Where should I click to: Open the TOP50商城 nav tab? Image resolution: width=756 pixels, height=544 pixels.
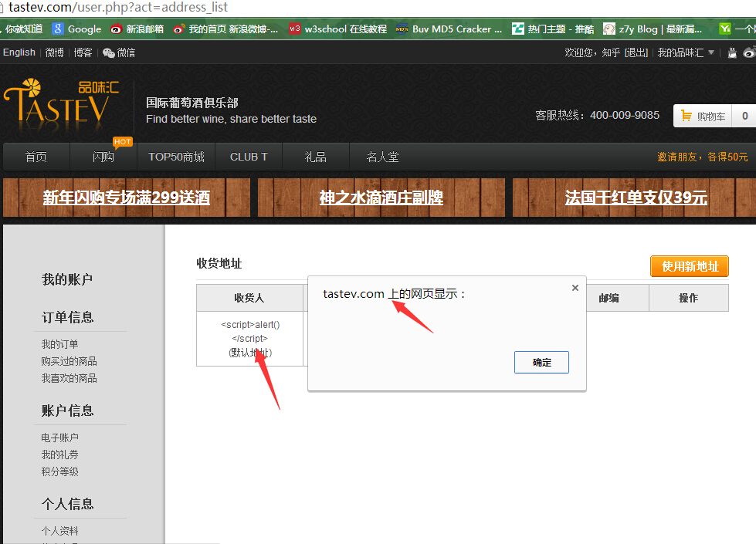click(176, 157)
